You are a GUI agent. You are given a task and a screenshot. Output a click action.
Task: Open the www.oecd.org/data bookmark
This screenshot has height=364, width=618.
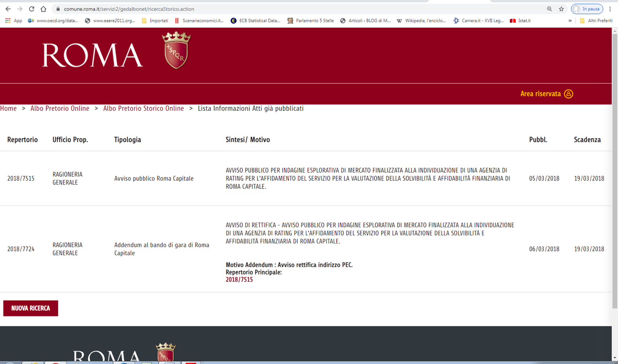click(53, 21)
